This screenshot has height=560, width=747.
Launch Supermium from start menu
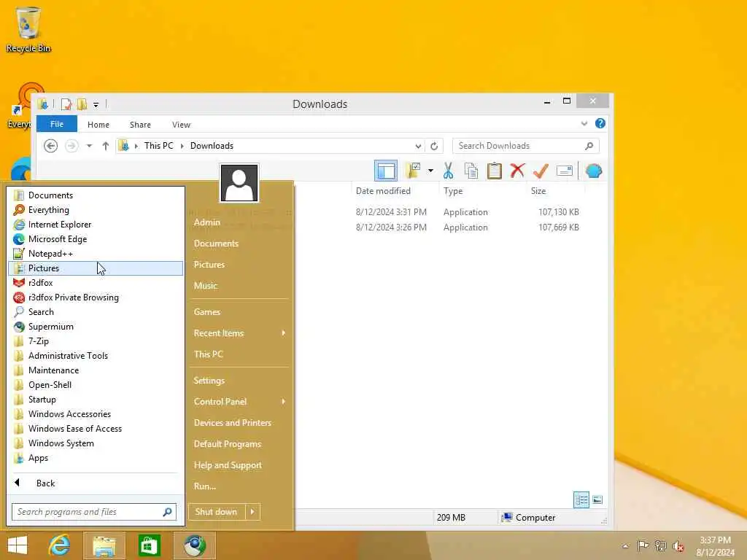(x=96, y=327)
